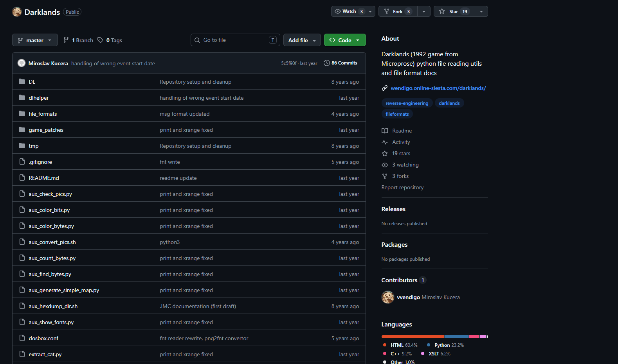Open the aux_check_pics.py file

click(50, 194)
